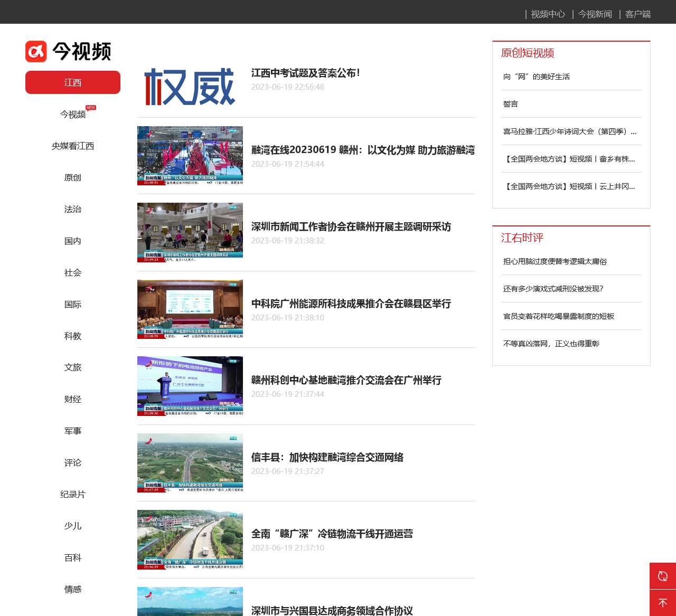
Task: Open the 冷链物流 road video thumbnail
Action: 190,539
